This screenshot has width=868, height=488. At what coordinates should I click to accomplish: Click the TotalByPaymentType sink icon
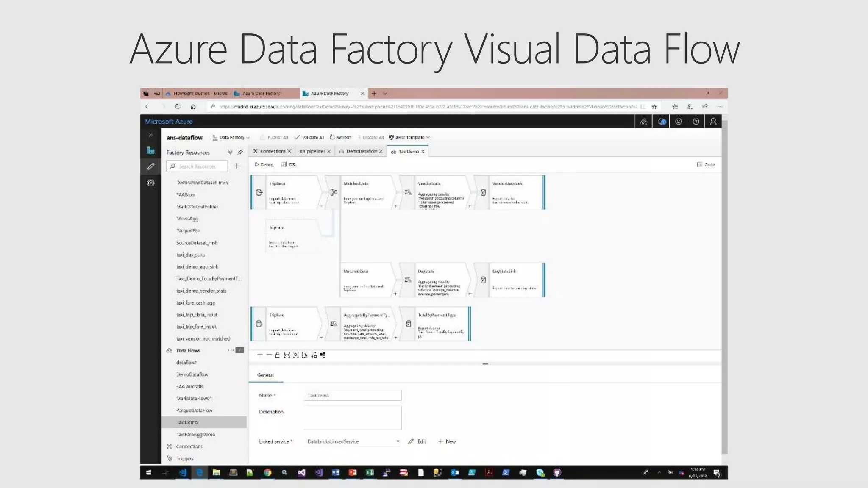tap(409, 324)
